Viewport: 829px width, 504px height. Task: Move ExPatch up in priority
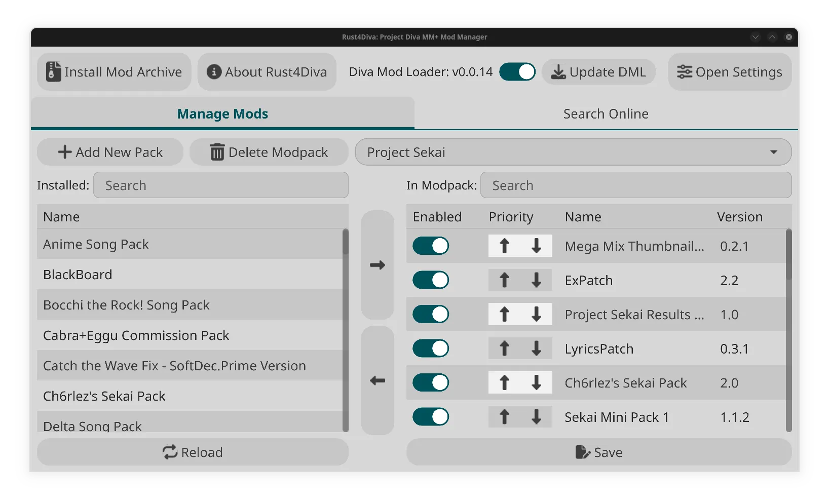coord(504,280)
